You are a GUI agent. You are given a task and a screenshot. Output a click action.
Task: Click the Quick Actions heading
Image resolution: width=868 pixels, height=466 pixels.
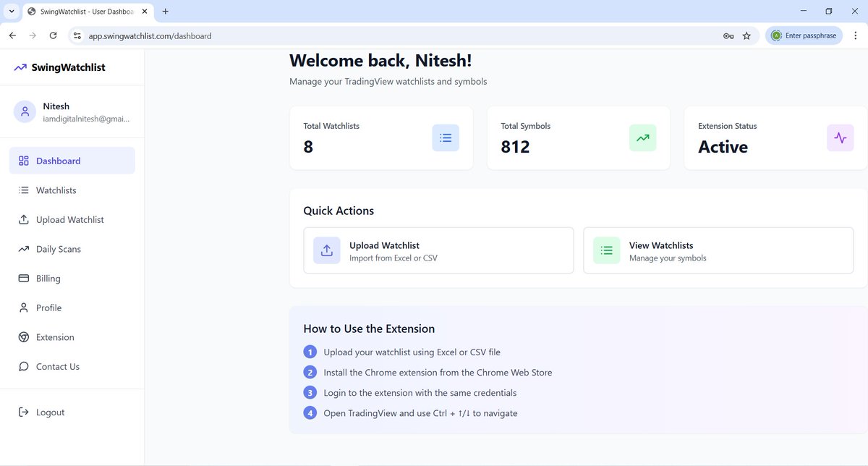coord(339,211)
